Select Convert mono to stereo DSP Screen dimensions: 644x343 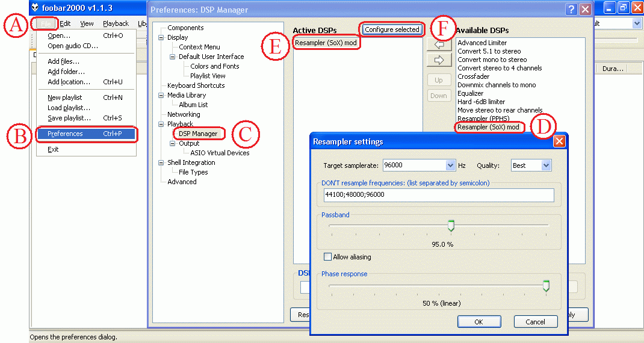coord(492,60)
